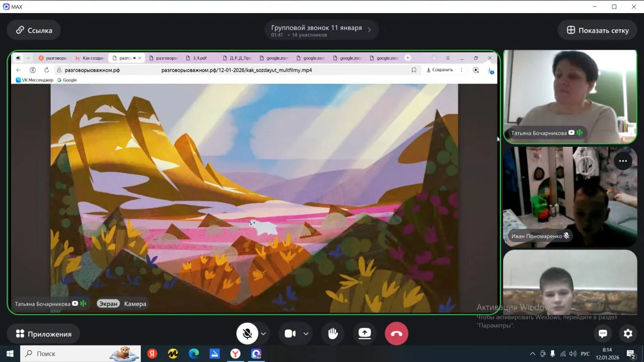
Task: Open three-dot menu on Ivan Ponomarenko's video
Action: (623, 161)
